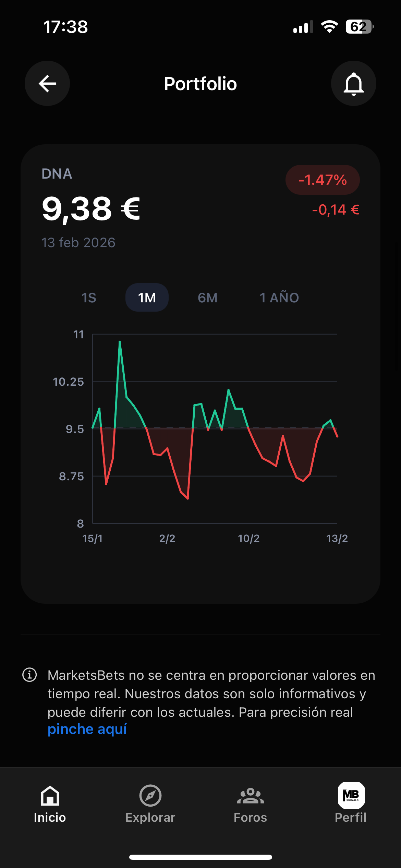The height and width of the screenshot is (868, 401).
Task: Tap the -1.47% change badge
Action: tap(323, 180)
